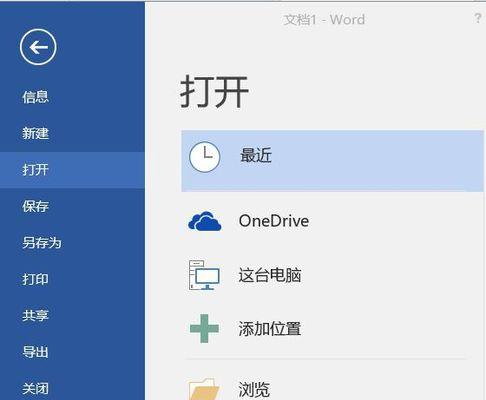The height and width of the screenshot is (400, 486).
Task: Select the 最近 location label
Action: [x=256, y=155]
